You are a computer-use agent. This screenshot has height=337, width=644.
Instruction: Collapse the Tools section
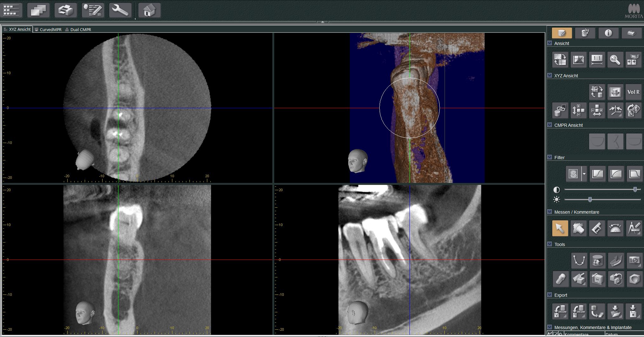pyautogui.click(x=550, y=244)
